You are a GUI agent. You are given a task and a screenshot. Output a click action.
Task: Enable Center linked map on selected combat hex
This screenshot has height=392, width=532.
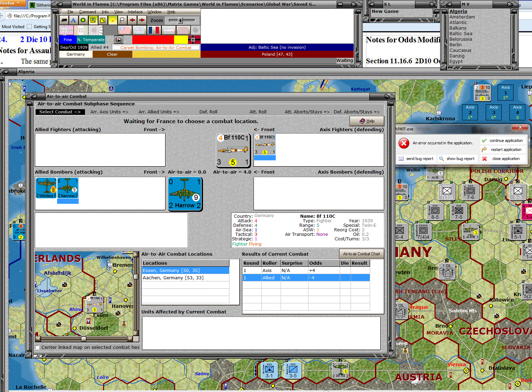click(x=37, y=347)
